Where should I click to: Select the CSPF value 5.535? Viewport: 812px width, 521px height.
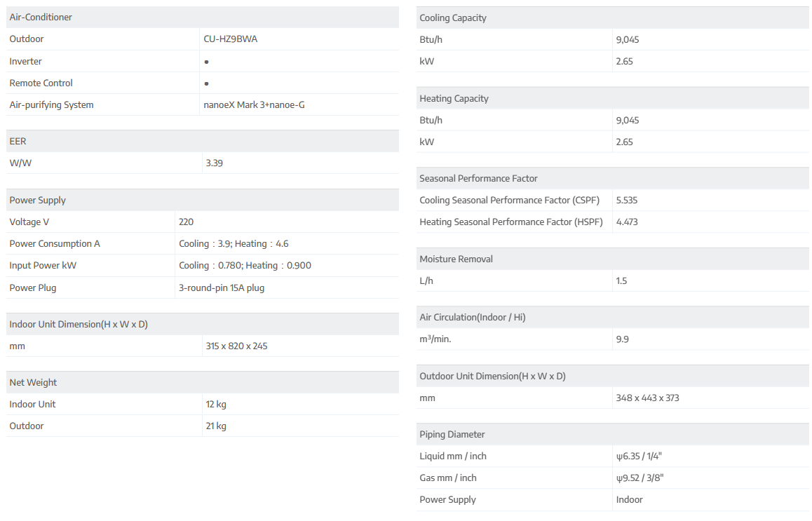point(627,200)
